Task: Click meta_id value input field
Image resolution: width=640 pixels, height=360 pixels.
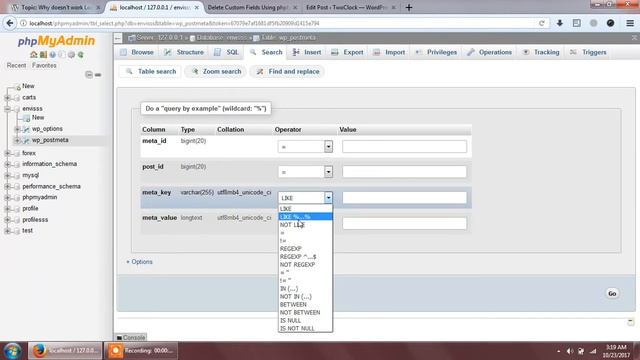Action: 404,147
